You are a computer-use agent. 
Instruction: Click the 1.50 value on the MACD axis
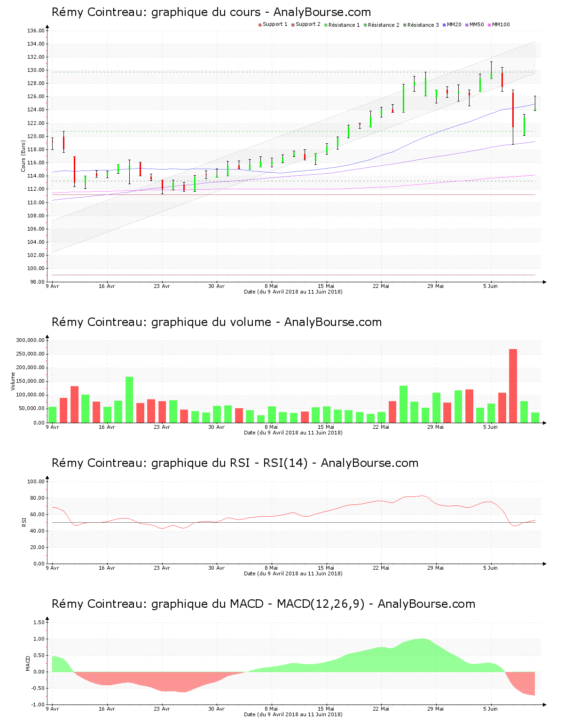tap(39, 622)
